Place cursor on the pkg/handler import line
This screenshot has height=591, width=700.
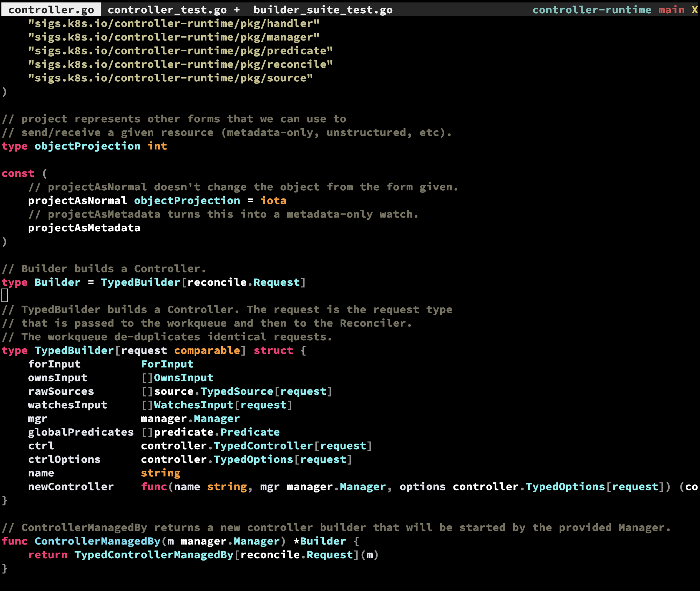point(174,23)
